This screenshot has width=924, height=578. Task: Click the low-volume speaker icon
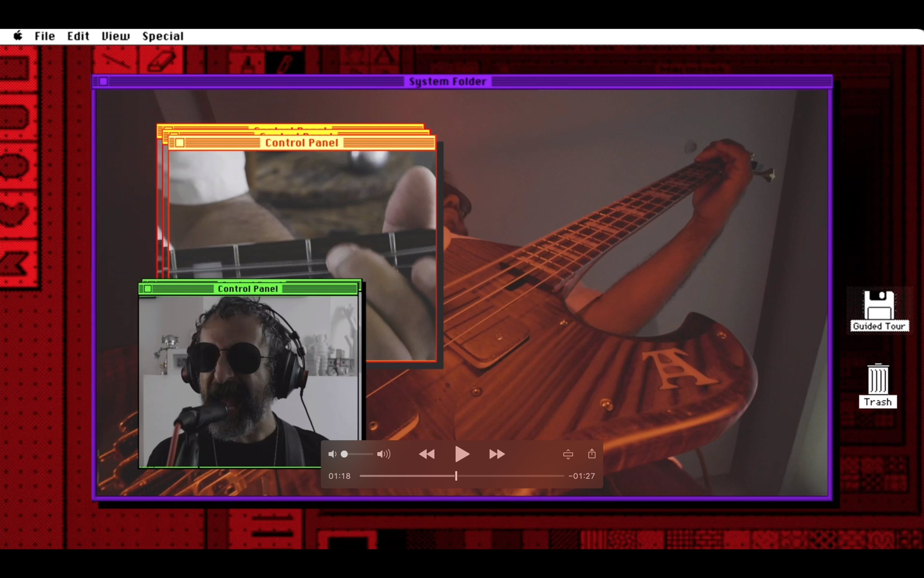(x=332, y=454)
